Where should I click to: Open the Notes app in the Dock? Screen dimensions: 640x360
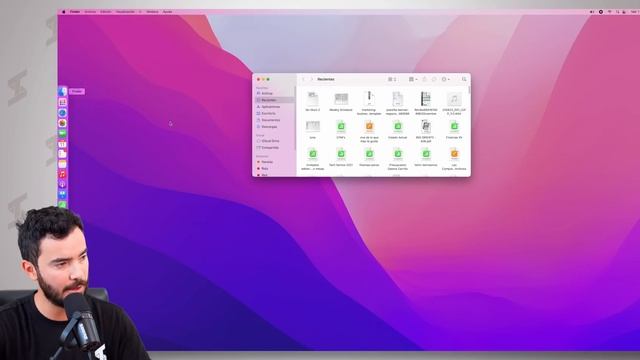click(x=62, y=164)
